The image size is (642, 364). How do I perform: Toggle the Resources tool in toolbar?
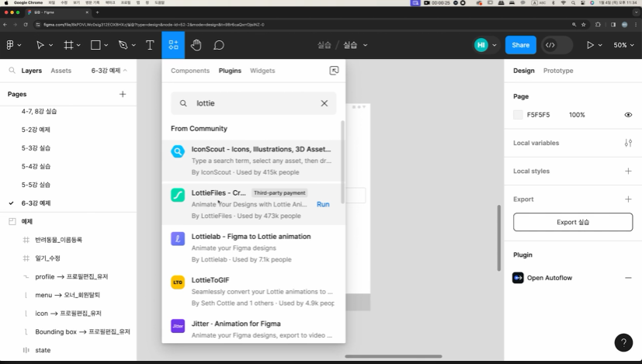(173, 45)
